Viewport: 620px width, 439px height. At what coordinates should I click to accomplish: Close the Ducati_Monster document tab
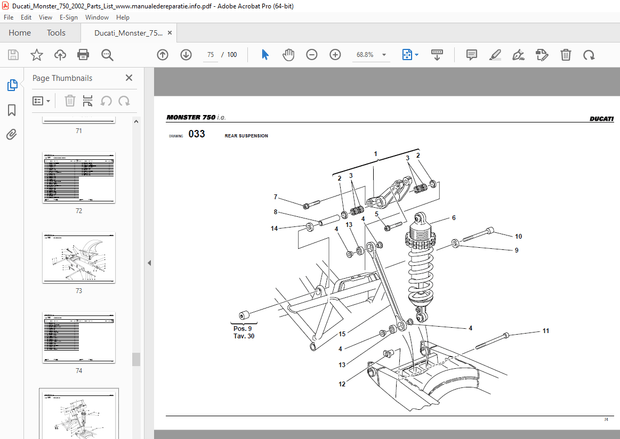click(170, 33)
